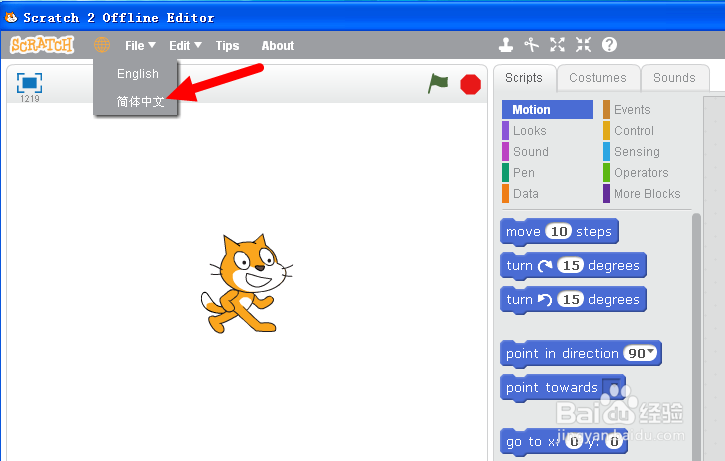The image size is (725, 461).
Task: Switch to the Scripts tab
Action: click(x=524, y=78)
